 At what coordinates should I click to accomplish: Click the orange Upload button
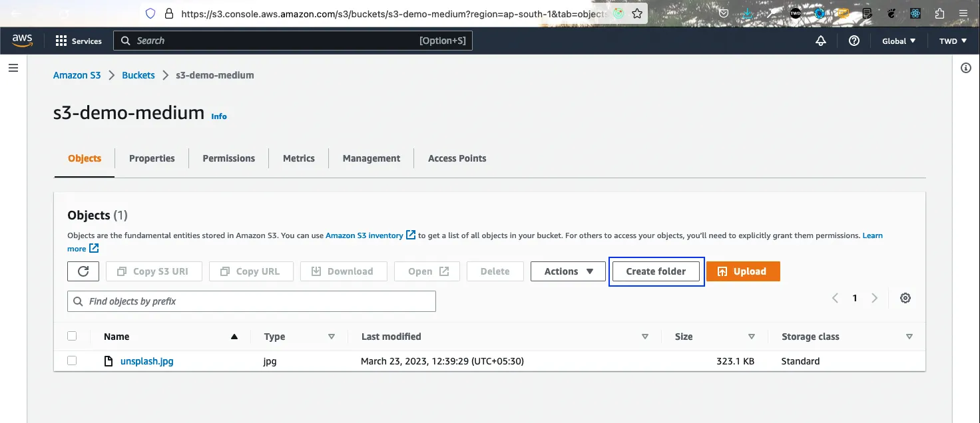click(x=743, y=271)
